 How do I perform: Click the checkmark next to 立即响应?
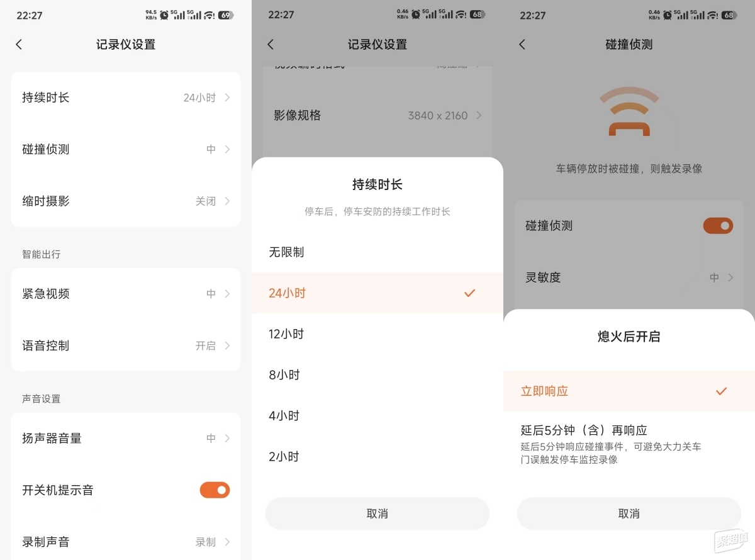721,391
